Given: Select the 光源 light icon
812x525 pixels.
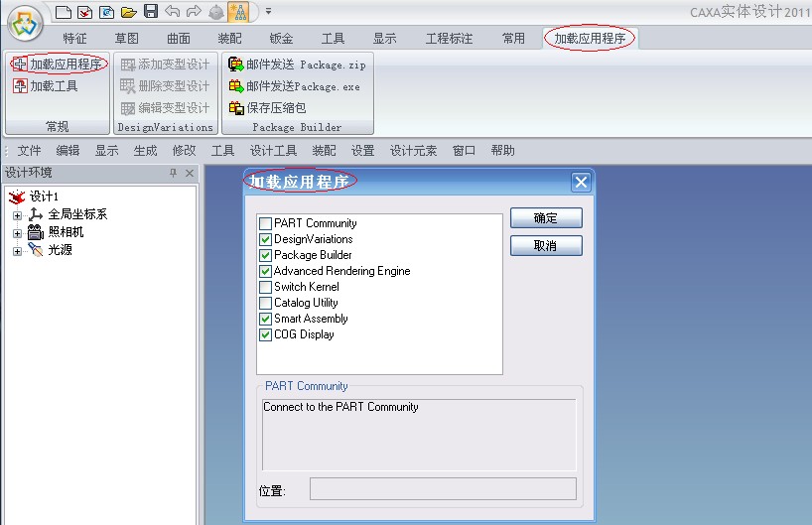Looking at the screenshot, I should pos(36,249).
